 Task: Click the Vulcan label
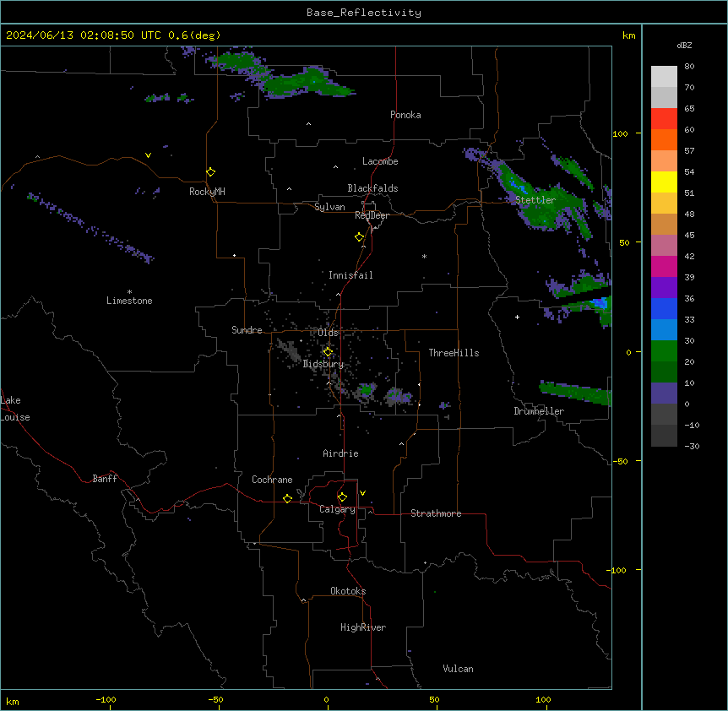[x=458, y=669]
